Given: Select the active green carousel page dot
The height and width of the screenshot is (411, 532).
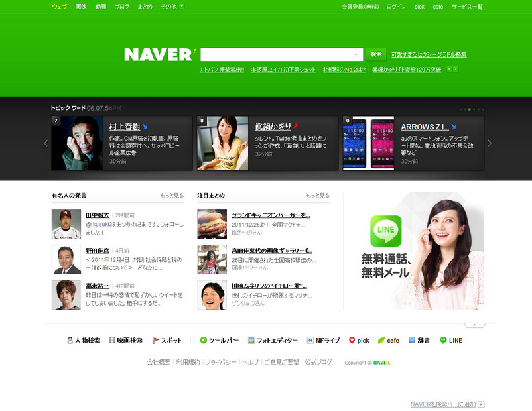Looking at the screenshot, I should pos(469,109).
